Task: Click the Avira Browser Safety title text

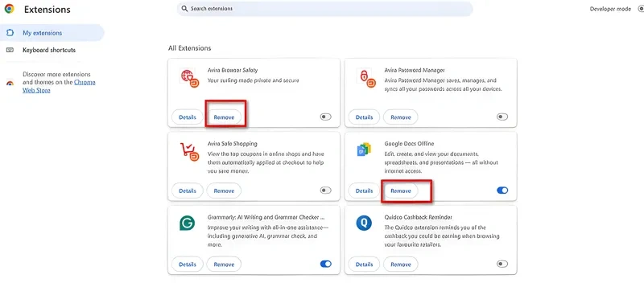Action: click(x=233, y=70)
